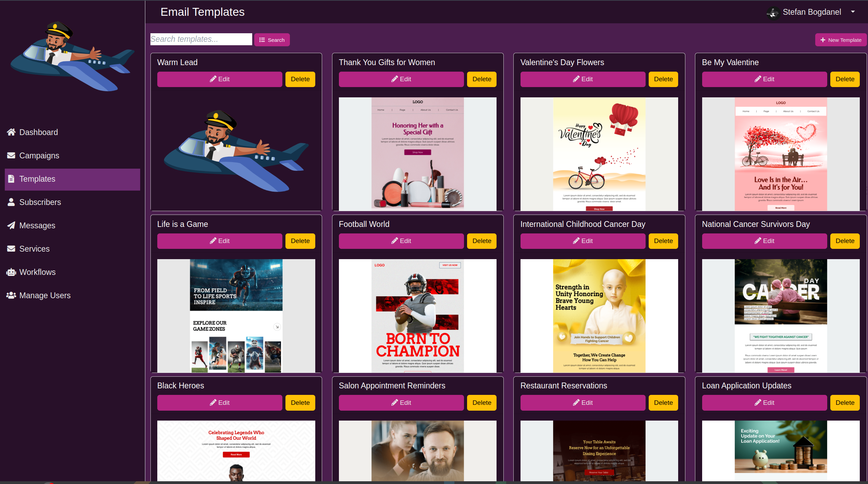Open Subscribers in the sidebar
The image size is (868, 484).
[72, 202]
